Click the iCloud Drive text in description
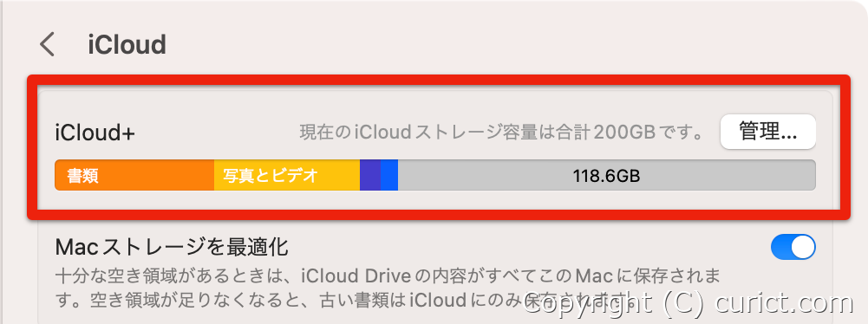868x324 pixels. 357,275
